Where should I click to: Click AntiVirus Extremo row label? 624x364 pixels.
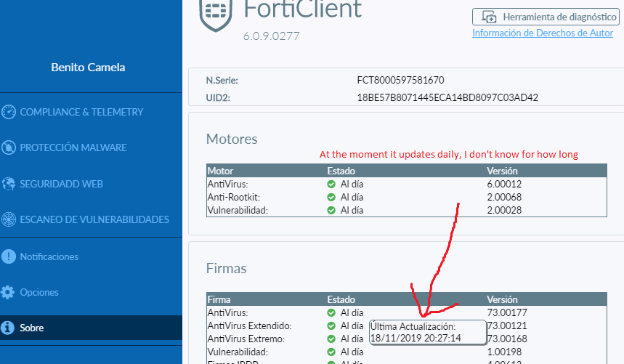[x=246, y=339]
